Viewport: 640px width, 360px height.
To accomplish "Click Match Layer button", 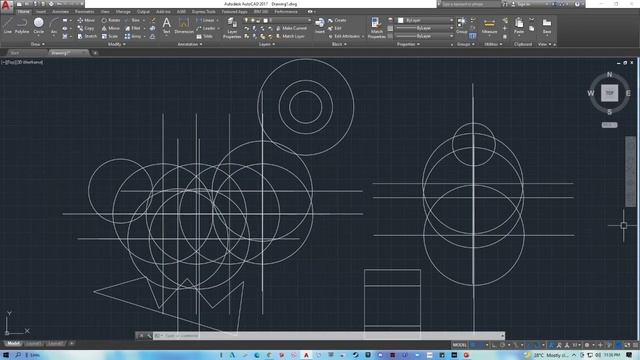I will 290,36.
